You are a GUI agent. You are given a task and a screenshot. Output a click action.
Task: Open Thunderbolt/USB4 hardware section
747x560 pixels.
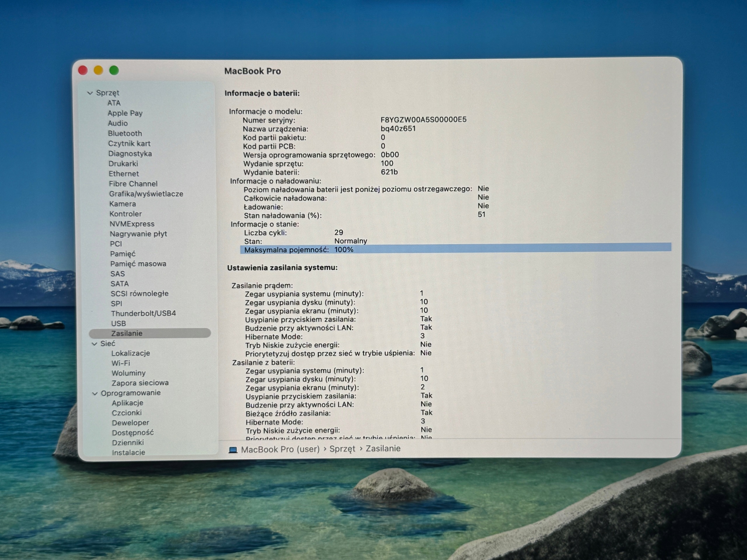click(144, 313)
